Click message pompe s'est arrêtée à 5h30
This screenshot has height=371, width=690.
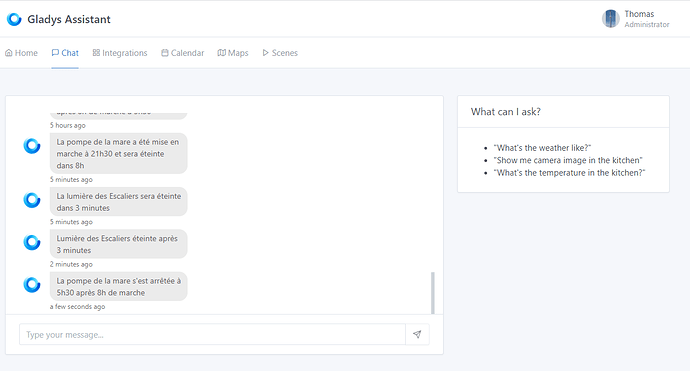[118, 286]
